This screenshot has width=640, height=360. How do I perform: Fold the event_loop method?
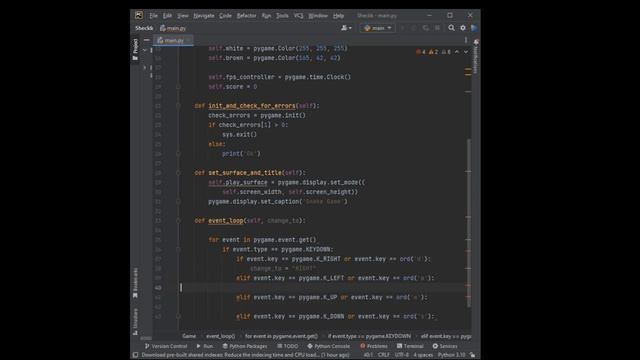click(178, 220)
